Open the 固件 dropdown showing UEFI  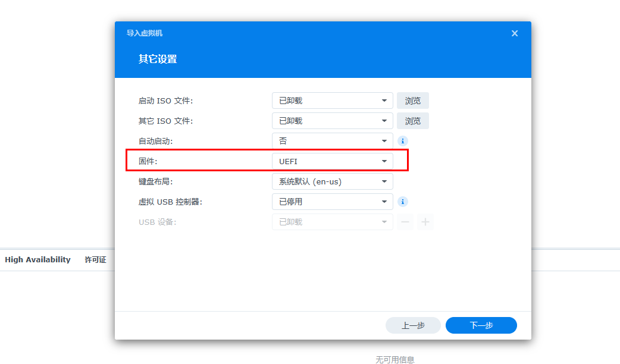(332, 161)
